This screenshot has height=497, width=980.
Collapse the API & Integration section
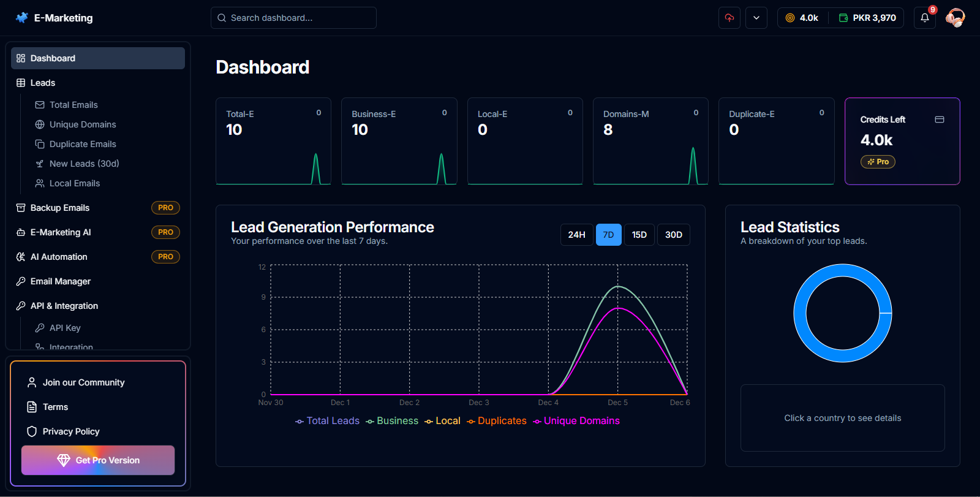(x=98, y=306)
